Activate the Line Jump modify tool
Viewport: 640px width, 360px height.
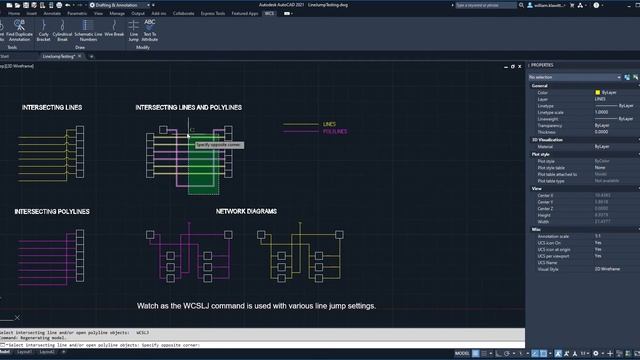click(133, 30)
